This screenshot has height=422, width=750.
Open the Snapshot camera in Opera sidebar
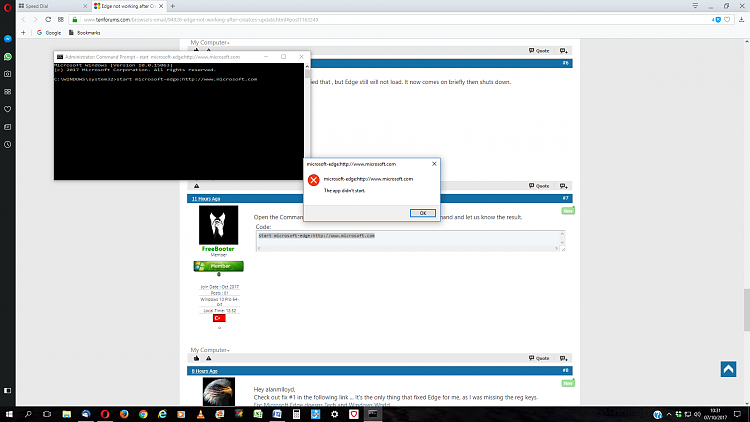(8, 74)
